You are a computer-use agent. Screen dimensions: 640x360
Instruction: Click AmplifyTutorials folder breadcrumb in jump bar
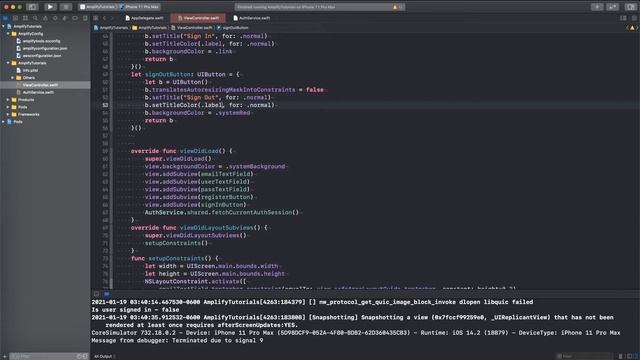click(x=149, y=28)
